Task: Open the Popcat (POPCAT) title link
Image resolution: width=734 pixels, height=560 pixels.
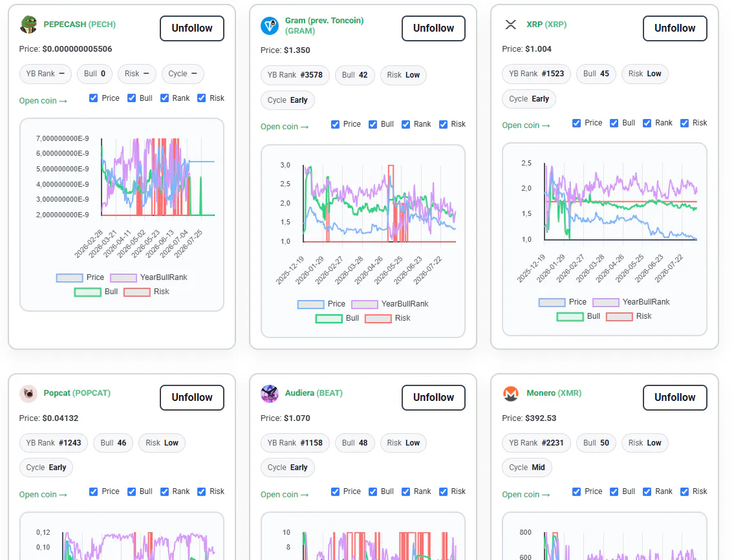Action: point(77,393)
